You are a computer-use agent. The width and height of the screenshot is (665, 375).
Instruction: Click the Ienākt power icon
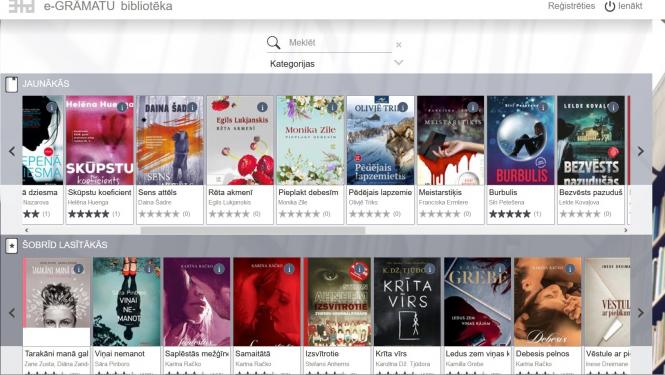tap(610, 6)
